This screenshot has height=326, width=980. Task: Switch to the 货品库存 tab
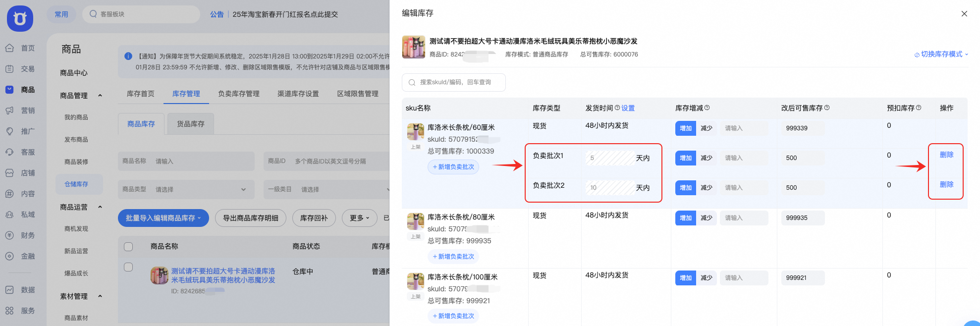[191, 124]
